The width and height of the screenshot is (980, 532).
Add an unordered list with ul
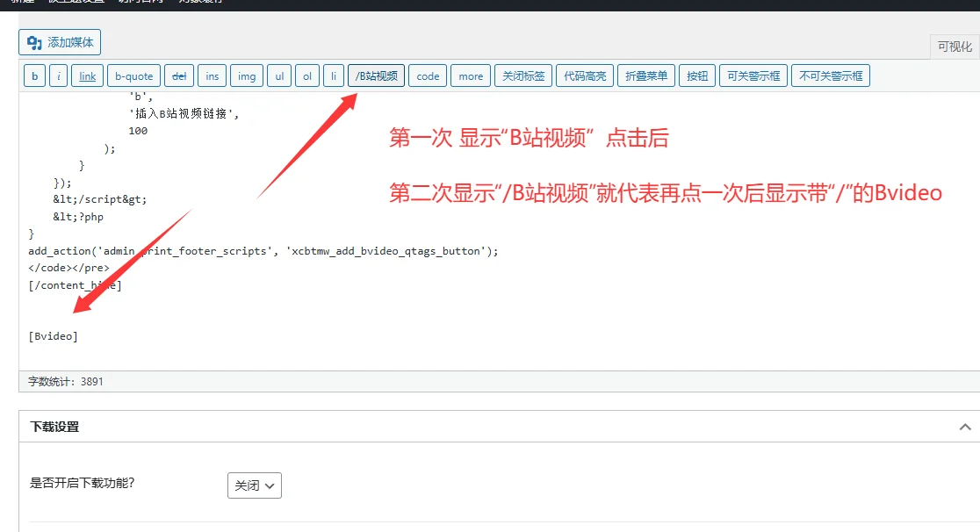tap(279, 76)
